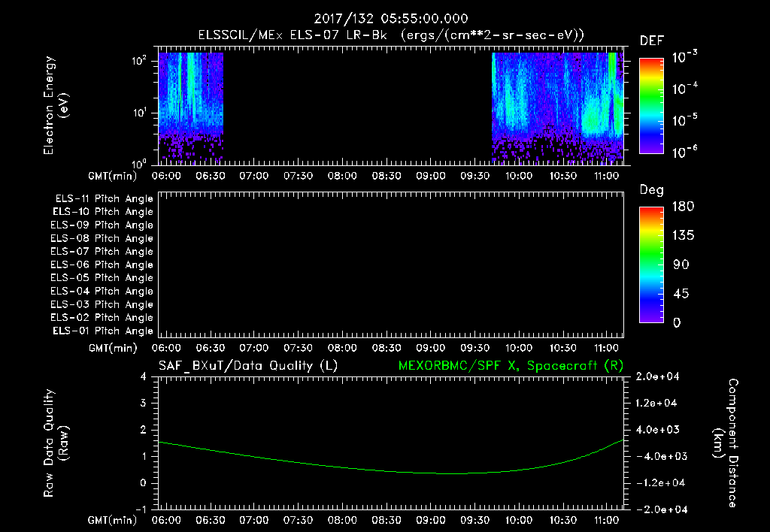Click the 'ELS-01 Pitch Angle' row label
Viewport: 770px width, 532px height.
(103, 331)
